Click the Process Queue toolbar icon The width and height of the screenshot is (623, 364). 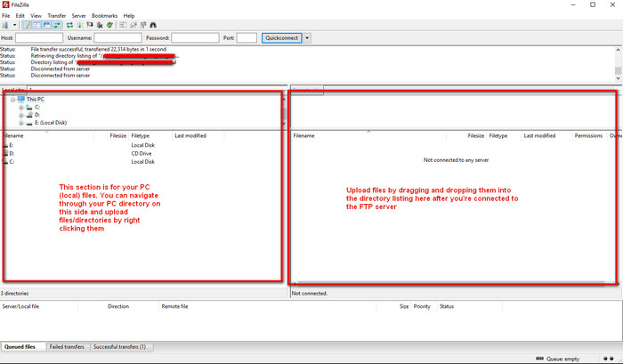[80, 25]
